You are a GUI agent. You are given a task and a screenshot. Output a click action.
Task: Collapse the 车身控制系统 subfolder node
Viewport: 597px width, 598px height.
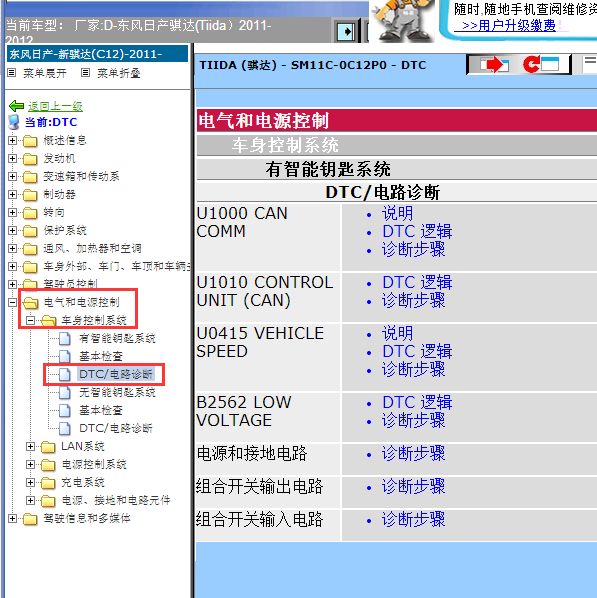point(30,320)
